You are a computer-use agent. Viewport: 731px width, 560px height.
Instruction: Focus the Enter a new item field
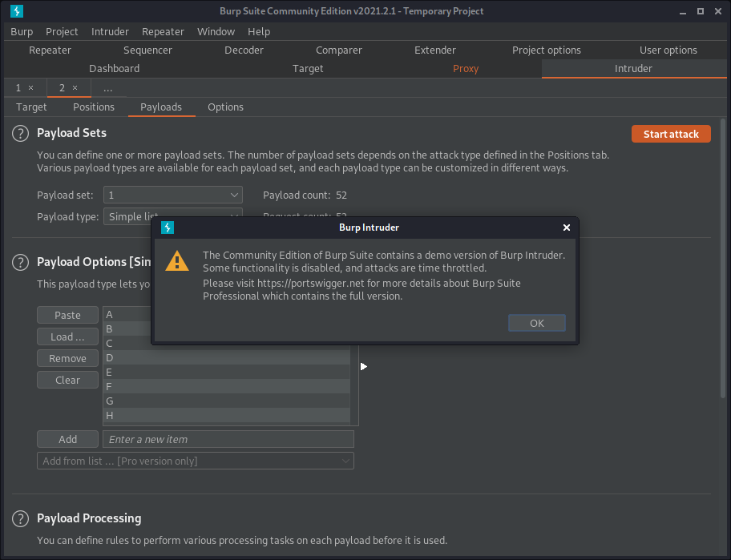click(x=228, y=439)
